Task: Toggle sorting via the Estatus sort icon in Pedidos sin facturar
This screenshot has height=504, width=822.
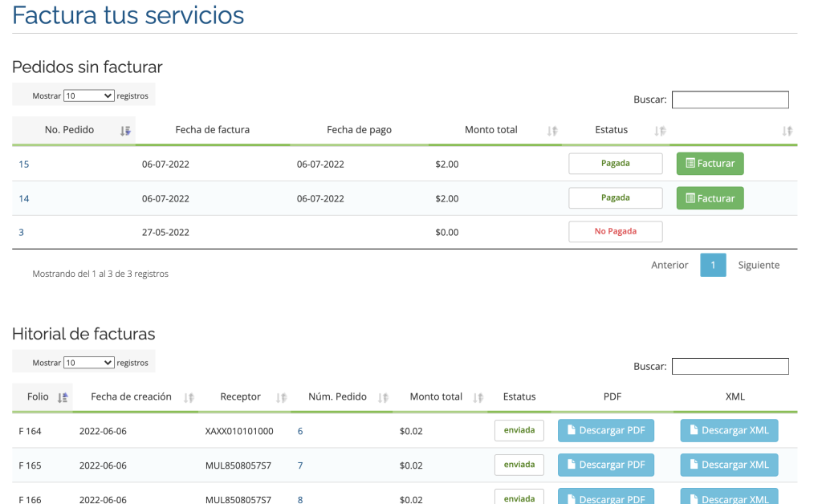Action: point(660,131)
